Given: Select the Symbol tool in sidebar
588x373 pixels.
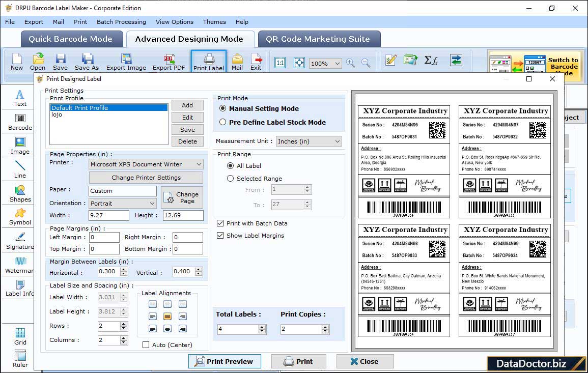Looking at the screenshot, I should coord(20,217).
